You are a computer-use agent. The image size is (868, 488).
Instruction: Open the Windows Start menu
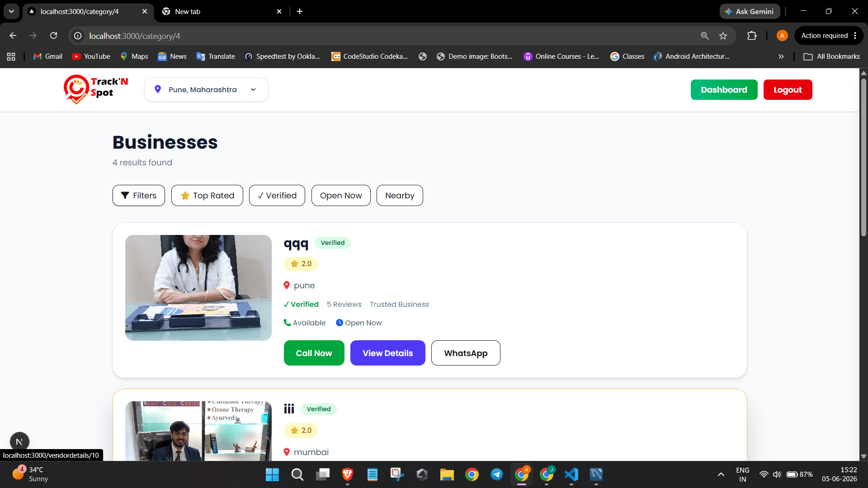(272, 474)
